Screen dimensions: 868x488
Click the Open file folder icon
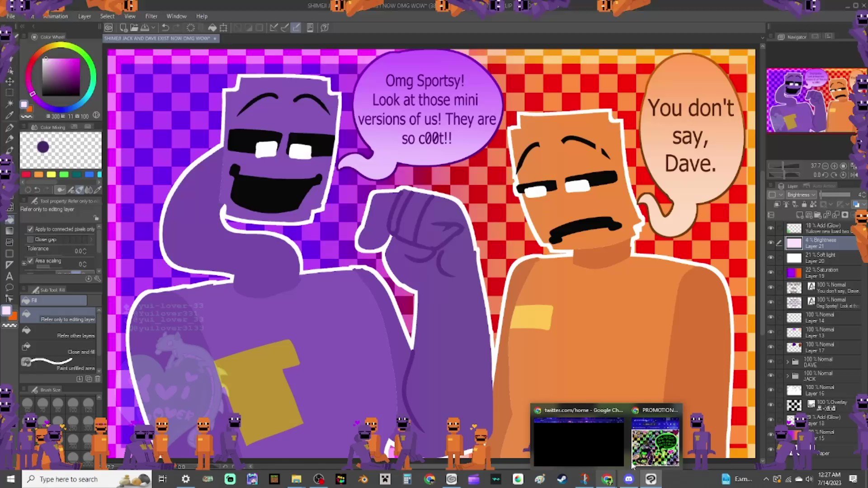click(134, 28)
